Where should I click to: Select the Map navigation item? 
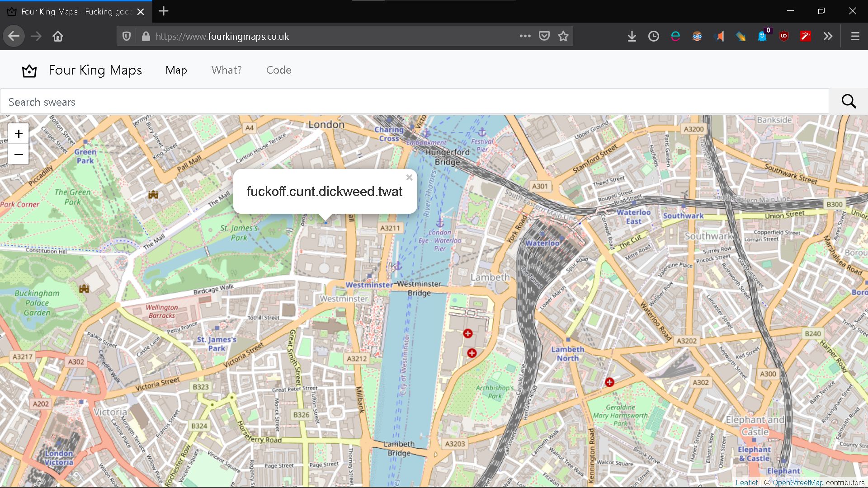click(x=176, y=70)
